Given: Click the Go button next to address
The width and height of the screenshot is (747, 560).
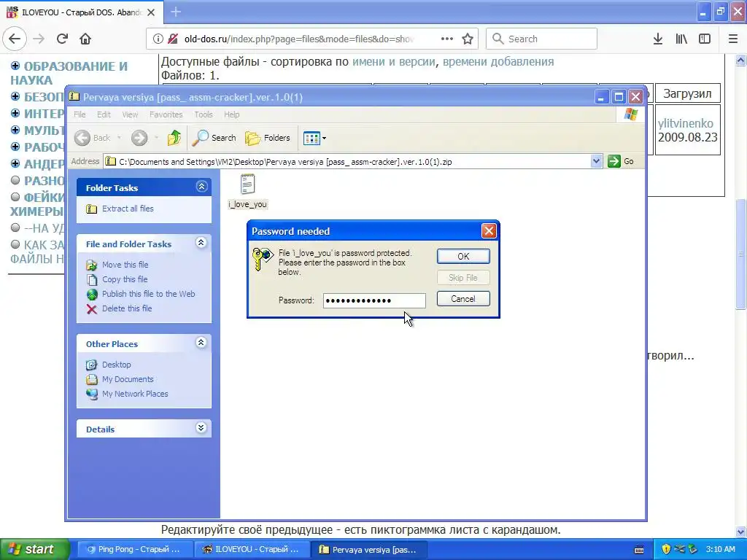Looking at the screenshot, I should pyautogui.click(x=621, y=161).
